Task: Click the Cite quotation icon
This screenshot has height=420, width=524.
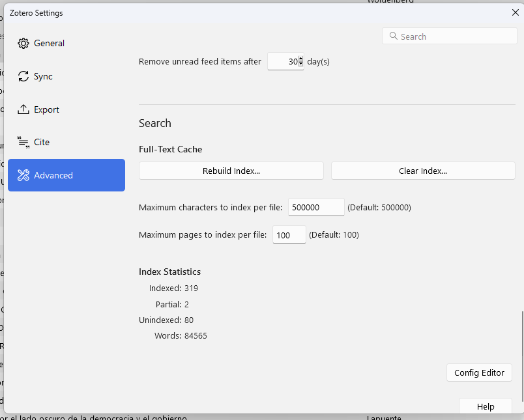Action: tap(23, 142)
